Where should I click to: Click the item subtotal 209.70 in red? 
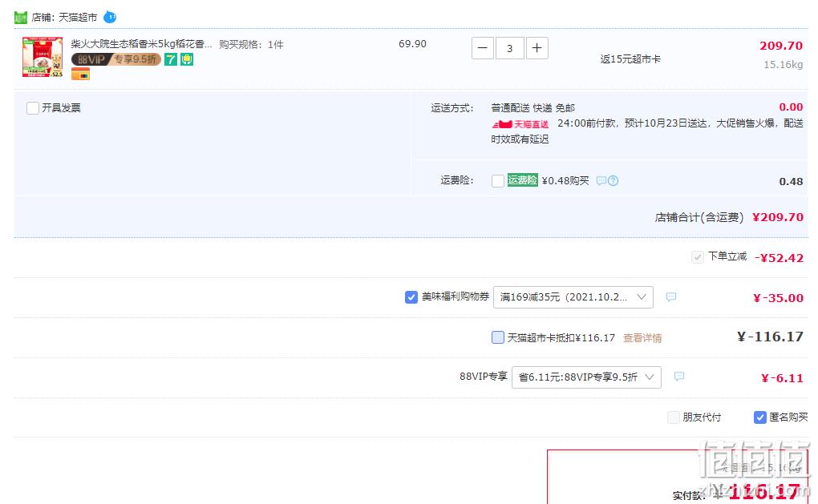(x=781, y=46)
